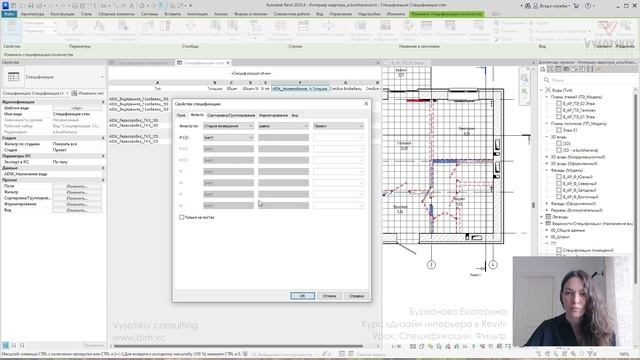640x360 pixels.
Task: Switch to the Поля tab in dialog
Action: tap(181, 116)
